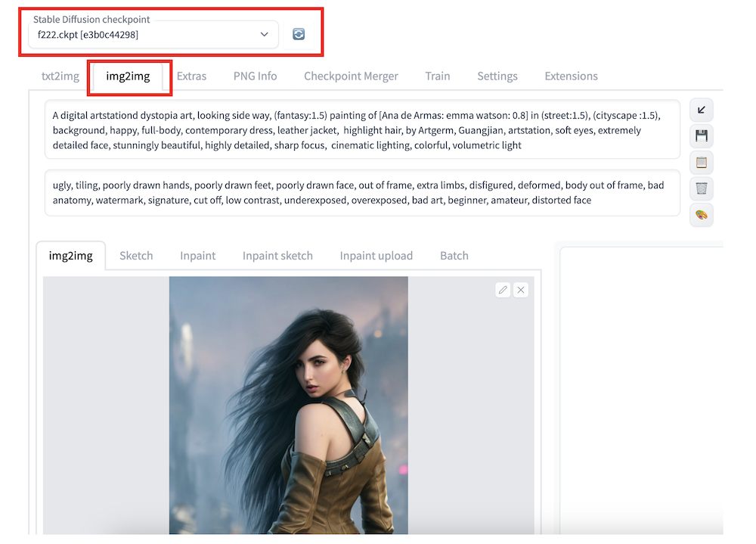Clear the prompt using the trash icon
The image size is (756, 544).
coord(701,188)
